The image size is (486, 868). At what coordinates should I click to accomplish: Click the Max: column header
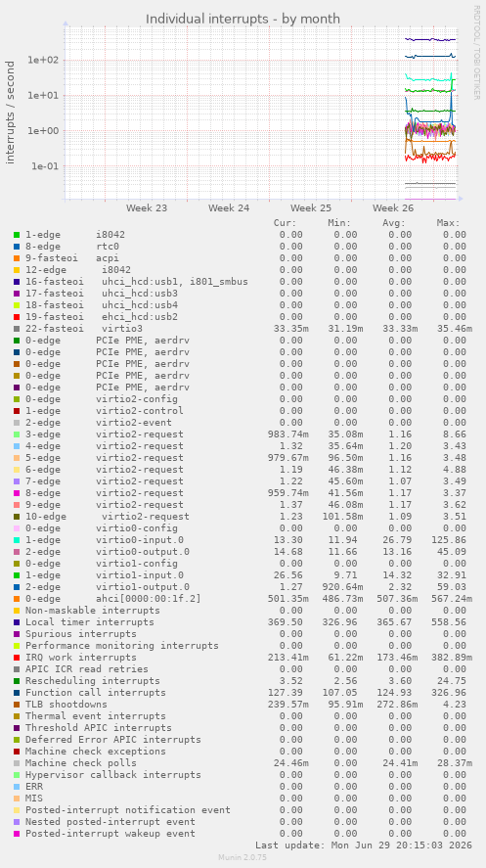click(x=449, y=223)
